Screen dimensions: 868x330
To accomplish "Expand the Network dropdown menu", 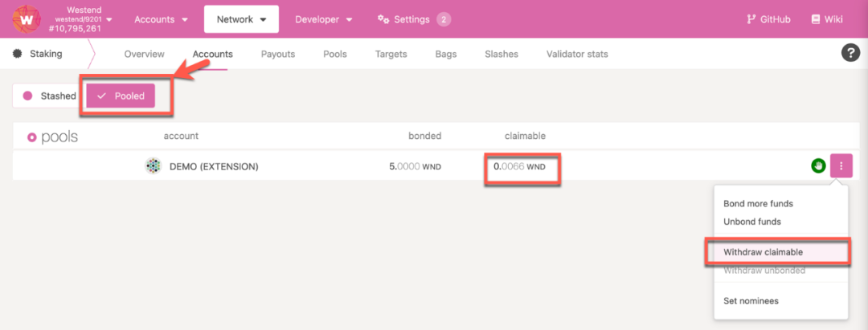I will click(x=241, y=19).
